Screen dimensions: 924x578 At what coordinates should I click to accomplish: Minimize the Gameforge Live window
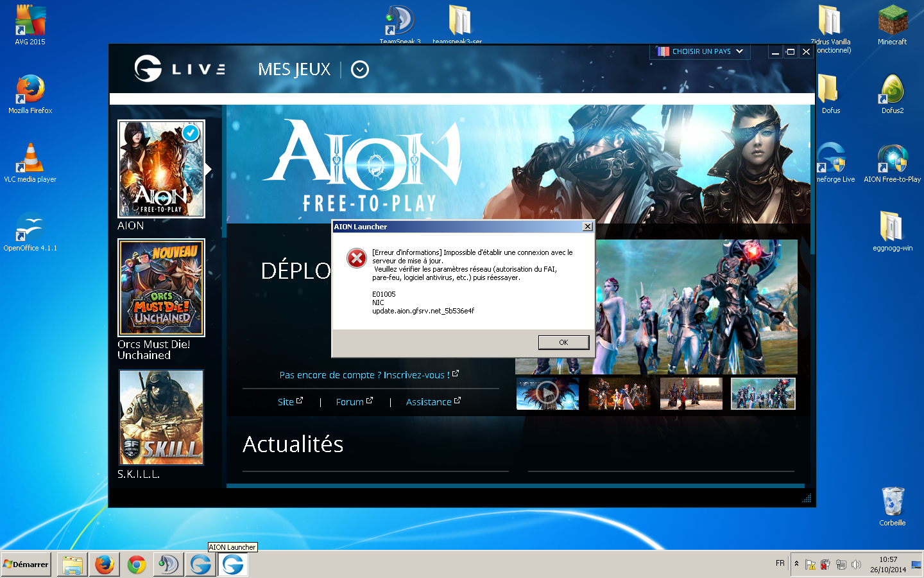(776, 52)
